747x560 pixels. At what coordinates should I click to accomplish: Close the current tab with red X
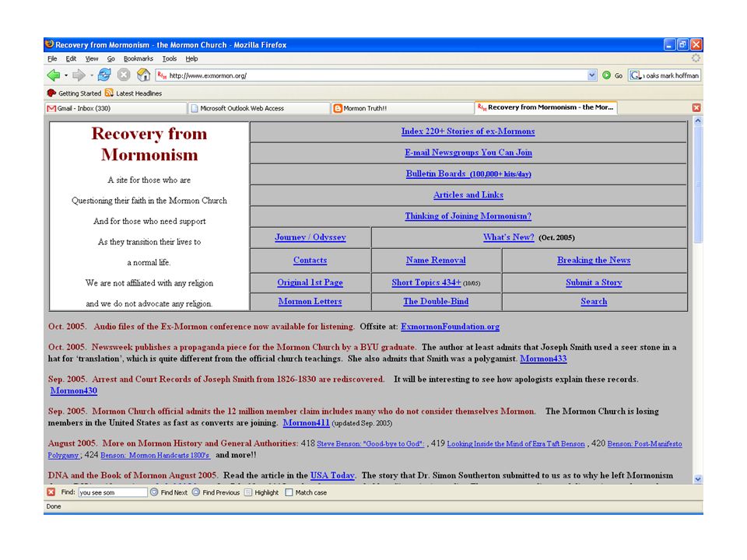pos(696,107)
